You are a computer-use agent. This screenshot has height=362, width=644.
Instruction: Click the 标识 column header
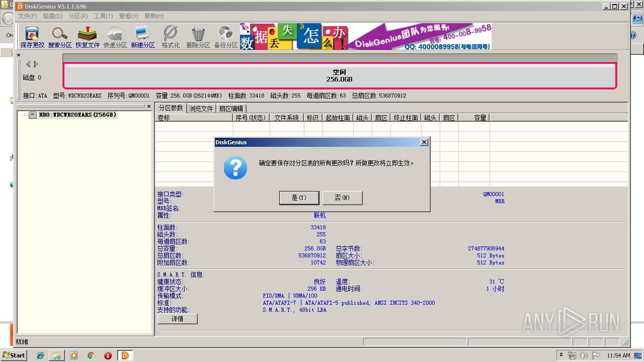(x=313, y=118)
